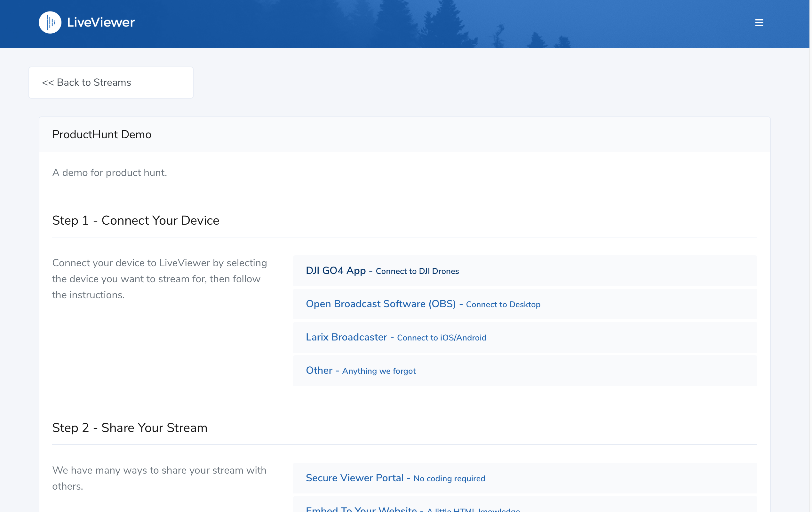Click Step 2 - Share Your Stream heading
812x512 pixels.
pos(130,428)
